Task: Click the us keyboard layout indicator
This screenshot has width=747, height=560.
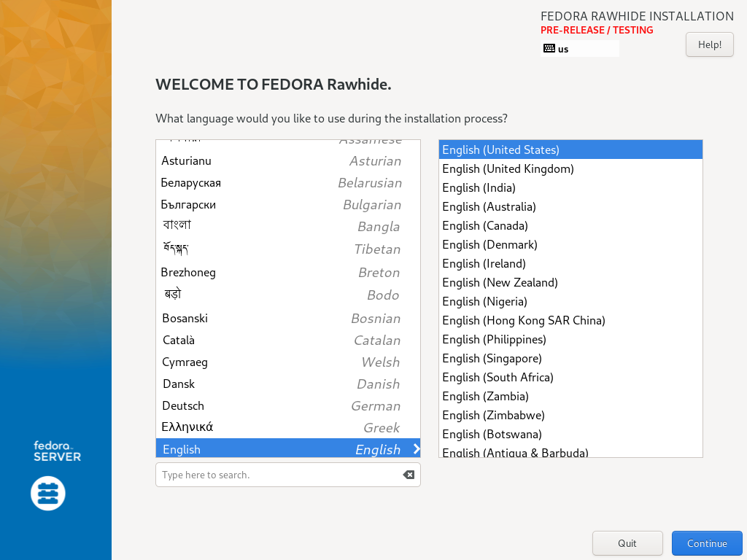Action: [x=580, y=49]
